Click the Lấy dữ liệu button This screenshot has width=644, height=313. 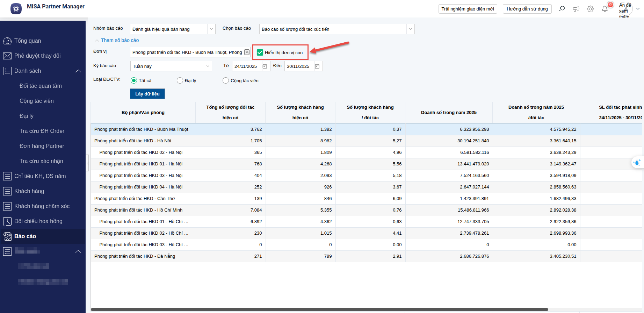pyautogui.click(x=147, y=94)
